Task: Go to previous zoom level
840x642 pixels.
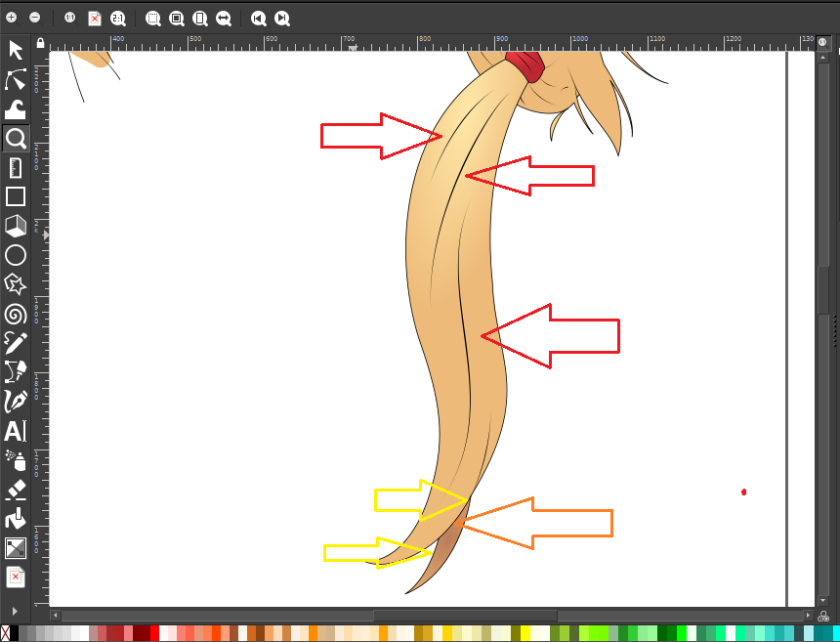Action: [x=259, y=18]
